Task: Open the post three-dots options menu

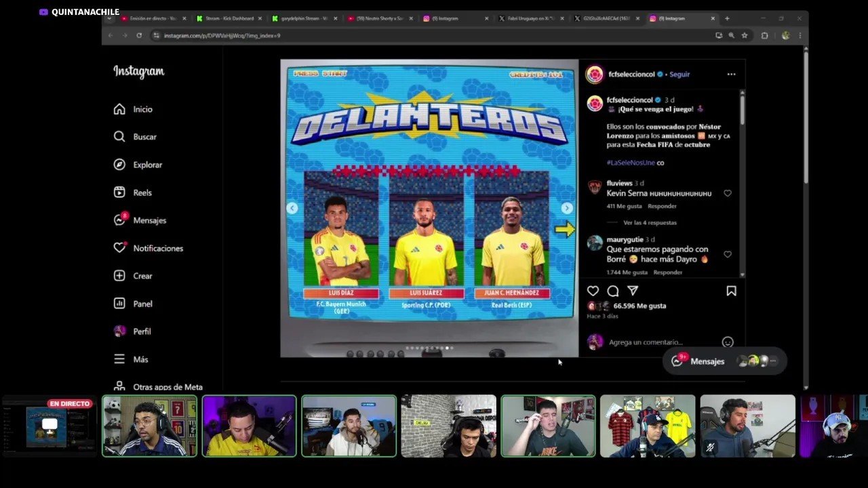Action: (x=731, y=75)
